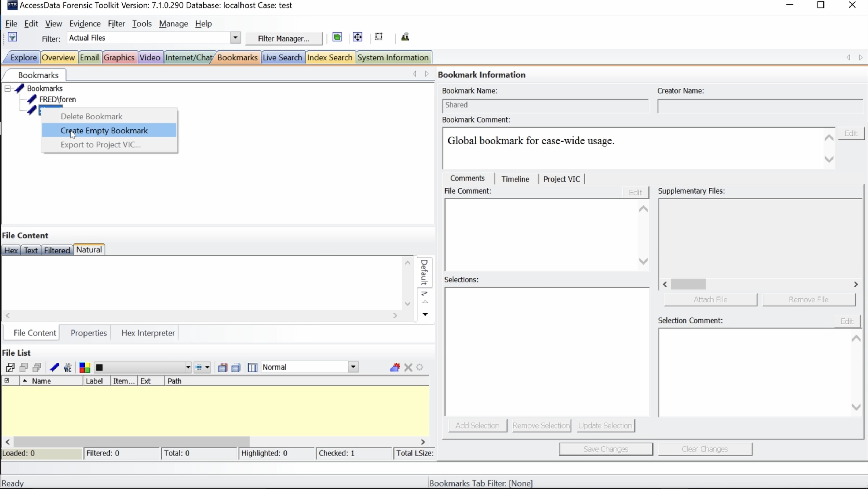Screen dimensions: 868x489
Task: Open the Actual Files filter dropdown
Action: [235, 38]
